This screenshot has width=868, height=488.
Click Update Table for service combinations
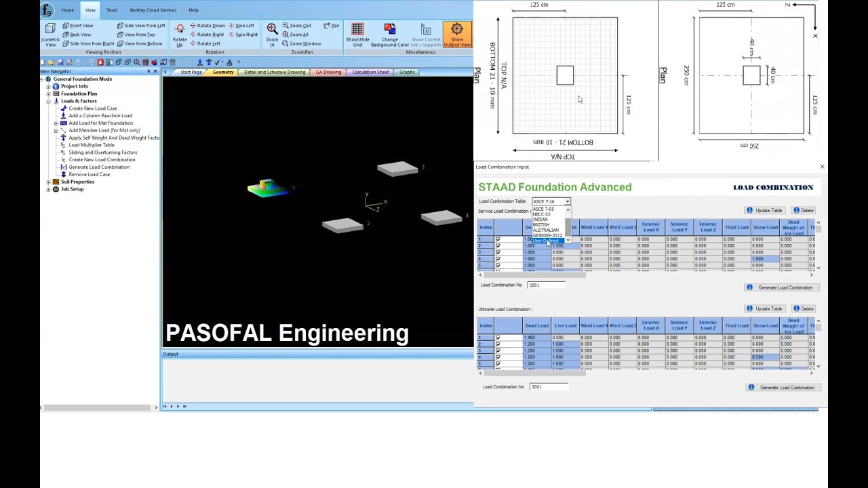click(765, 210)
